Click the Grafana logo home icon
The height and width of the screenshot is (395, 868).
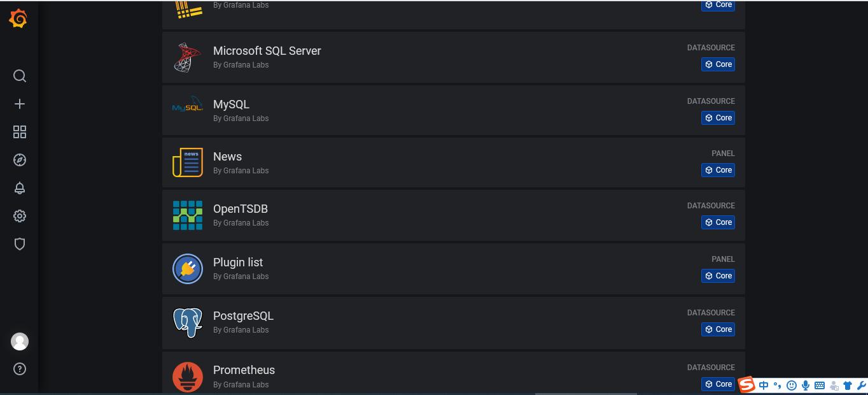pos(18,19)
